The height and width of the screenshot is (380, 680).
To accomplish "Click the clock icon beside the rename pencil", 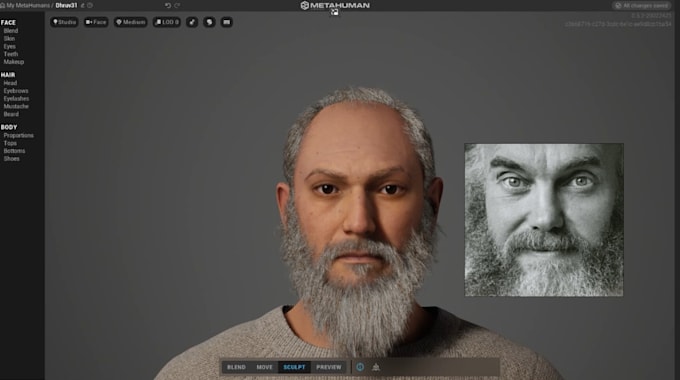I will click(x=90, y=6).
